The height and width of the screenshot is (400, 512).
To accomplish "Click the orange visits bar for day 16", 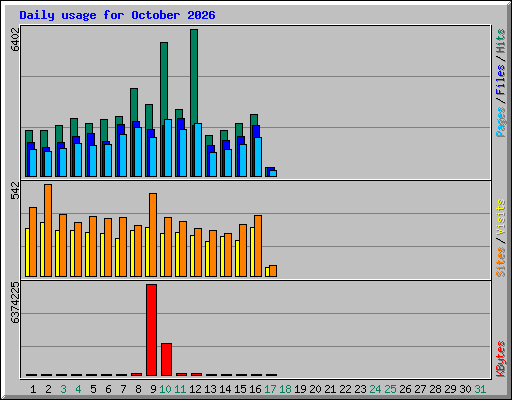I will 258,246.
